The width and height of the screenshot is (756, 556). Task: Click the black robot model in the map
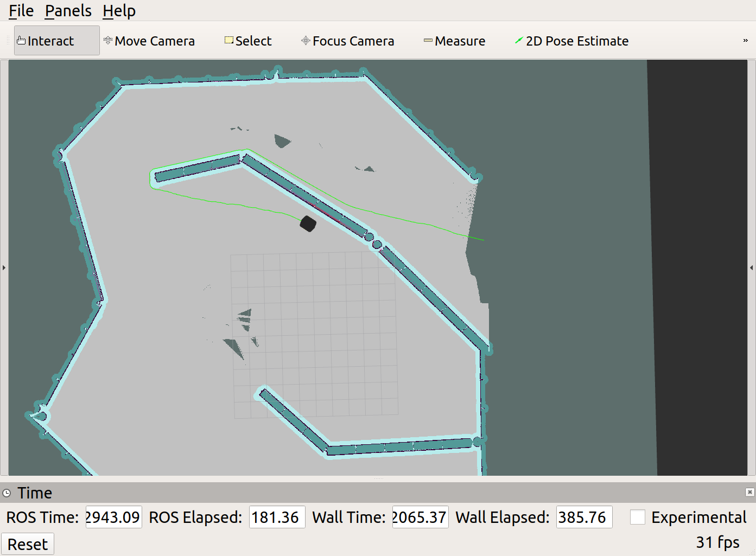click(x=308, y=223)
